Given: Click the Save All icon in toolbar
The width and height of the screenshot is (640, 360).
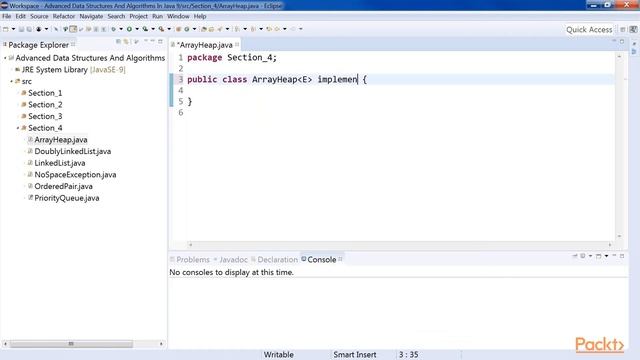Looking at the screenshot, I should pyautogui.click(x=29, y=29).
